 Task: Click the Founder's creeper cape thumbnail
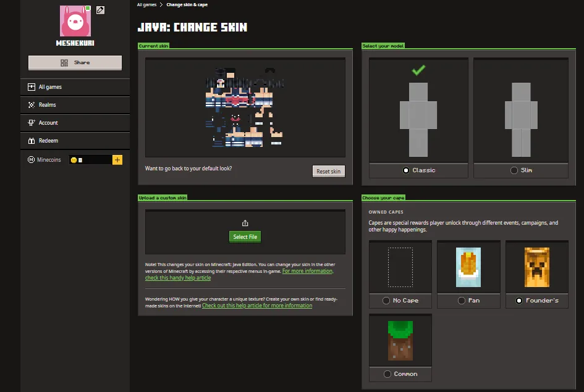coord(537,267)
